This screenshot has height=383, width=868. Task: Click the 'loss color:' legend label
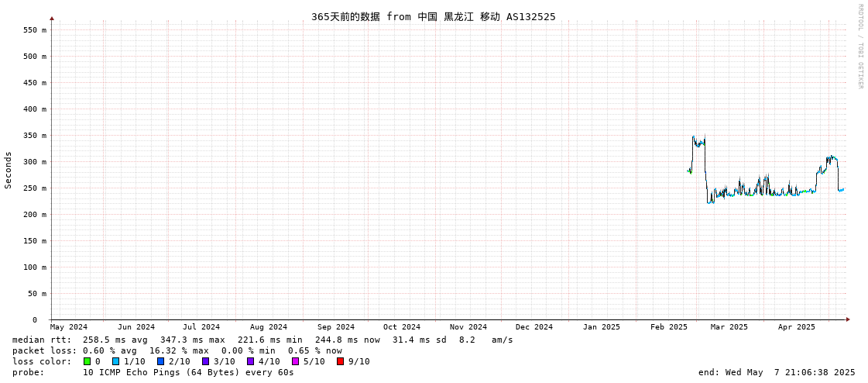click(42, 361)
